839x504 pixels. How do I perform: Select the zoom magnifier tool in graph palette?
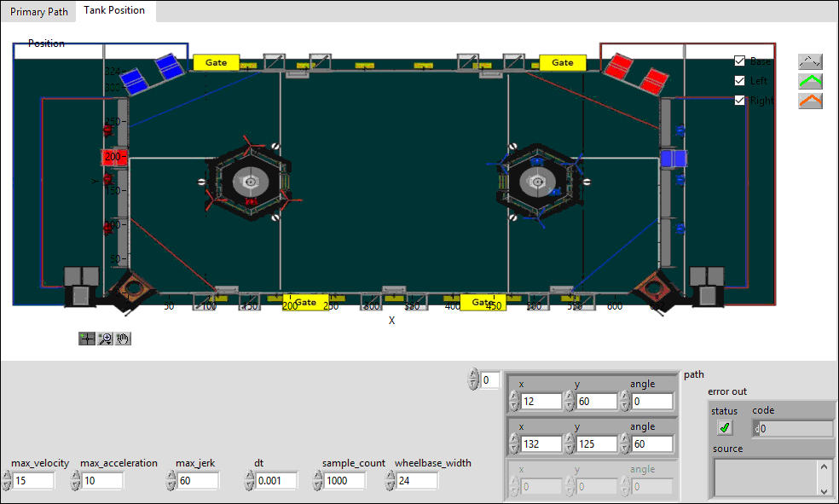coord(105,339)
